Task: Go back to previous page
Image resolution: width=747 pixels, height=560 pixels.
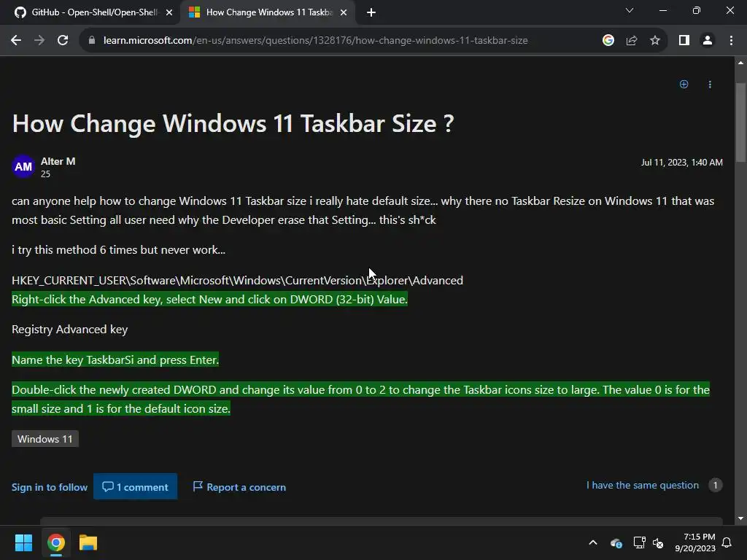Action: [x=16, y=41]
